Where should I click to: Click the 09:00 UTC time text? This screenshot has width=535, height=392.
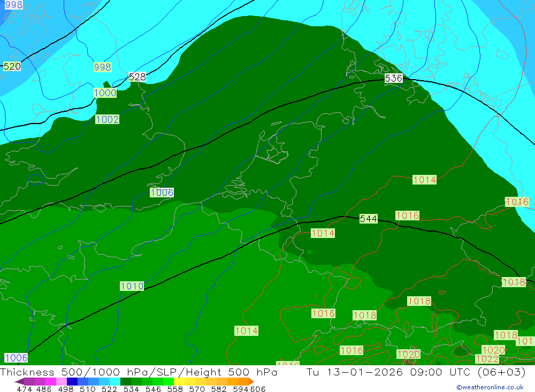pos(441,372)
